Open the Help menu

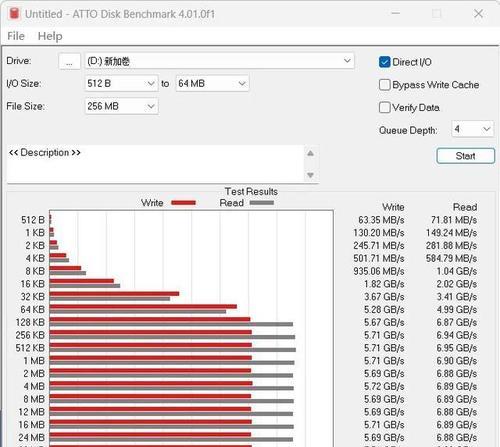[x=50, y=36]
